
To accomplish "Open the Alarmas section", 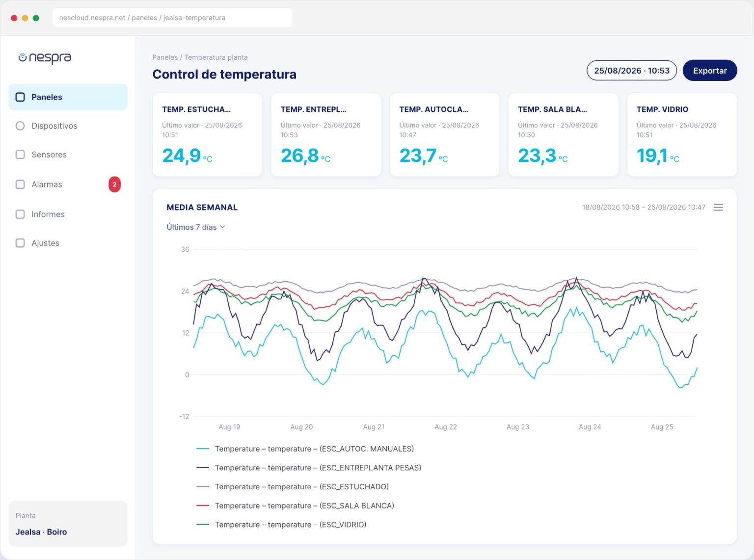I will pos(68,185).
